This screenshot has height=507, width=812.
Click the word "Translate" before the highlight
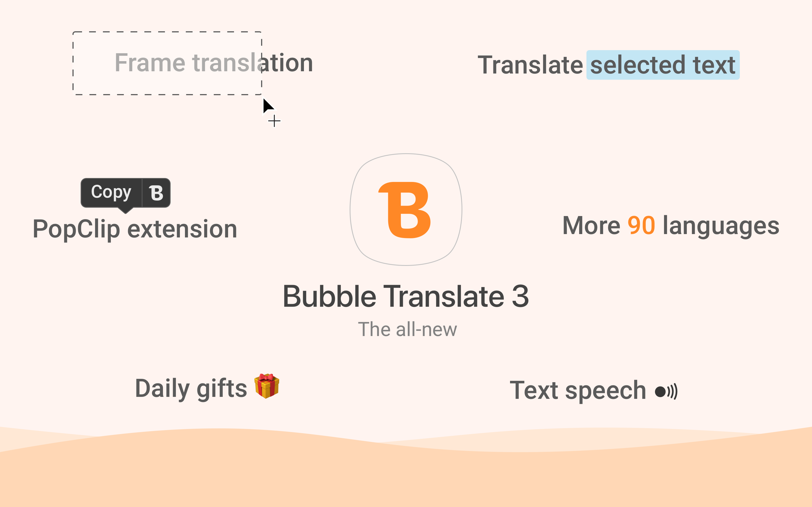point(530,65)
